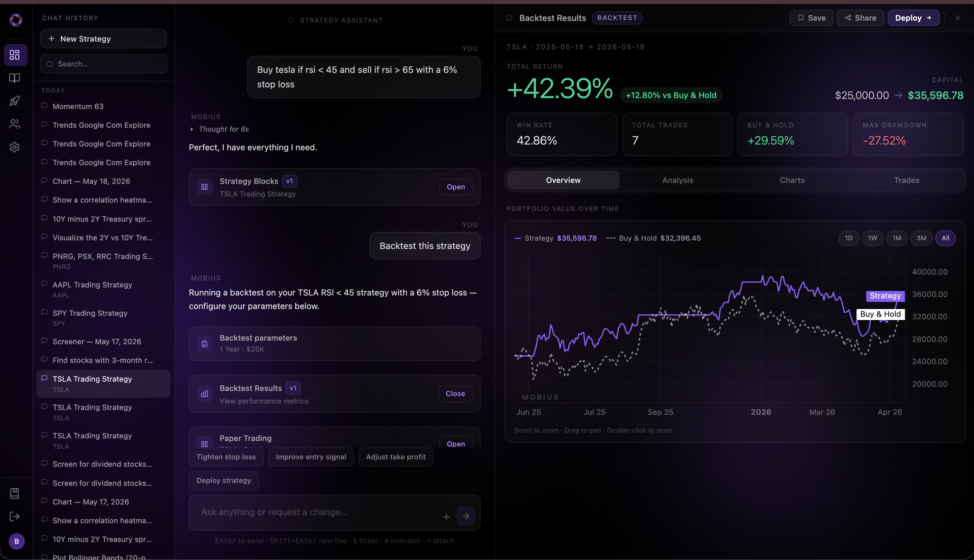Select the 1D chart range

click(848, 238)
